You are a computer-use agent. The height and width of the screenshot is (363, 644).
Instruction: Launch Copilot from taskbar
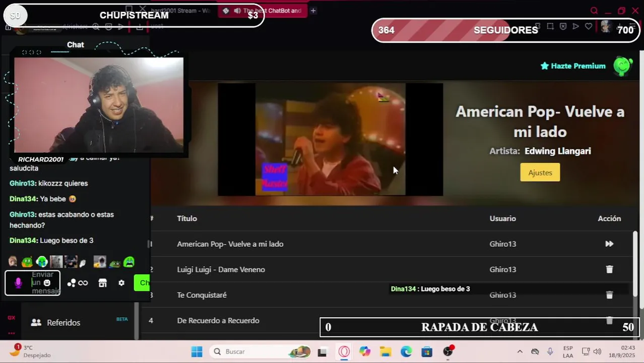(x=365, y=352)
